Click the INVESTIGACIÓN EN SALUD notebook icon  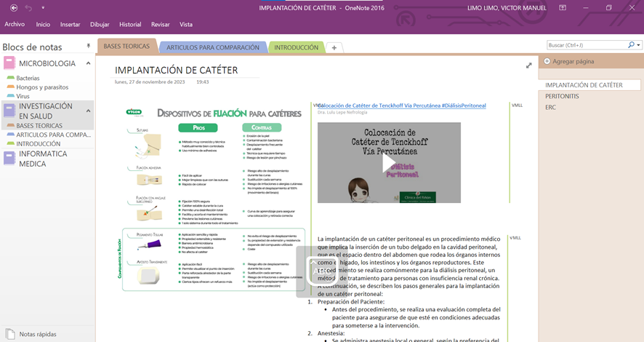[x=9, y=111]
